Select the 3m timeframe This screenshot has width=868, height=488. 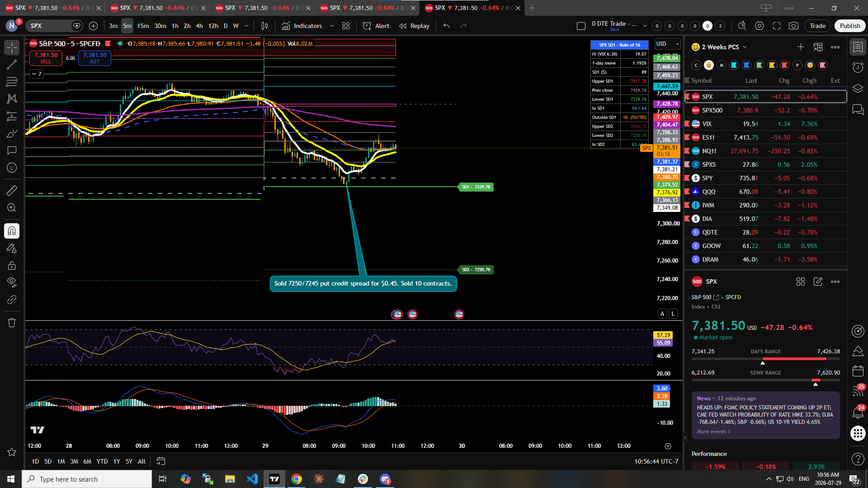113,26
